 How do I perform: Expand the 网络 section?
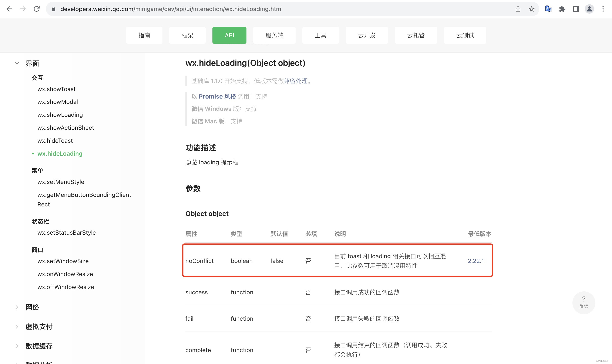pos(17,307)
